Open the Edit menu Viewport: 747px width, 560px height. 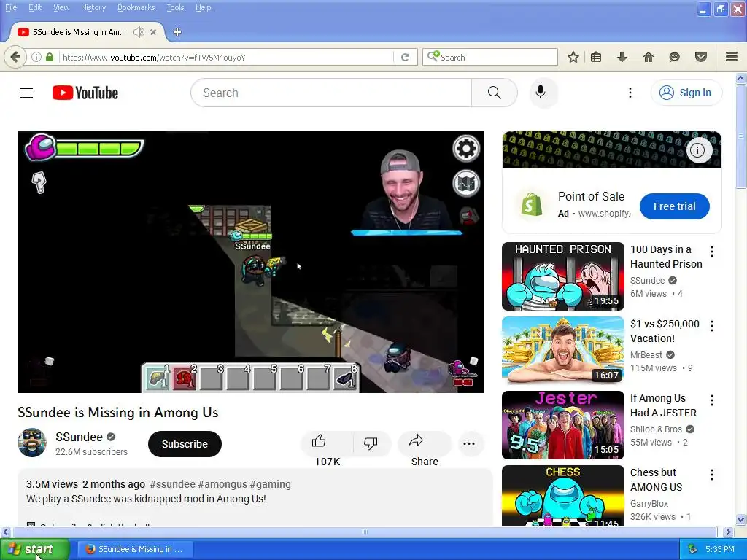point(35,7)
